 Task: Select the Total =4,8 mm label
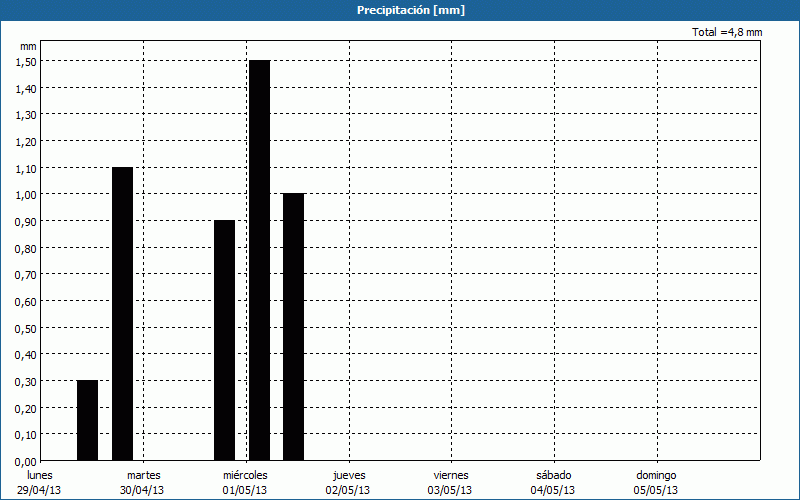click(727, 32)
